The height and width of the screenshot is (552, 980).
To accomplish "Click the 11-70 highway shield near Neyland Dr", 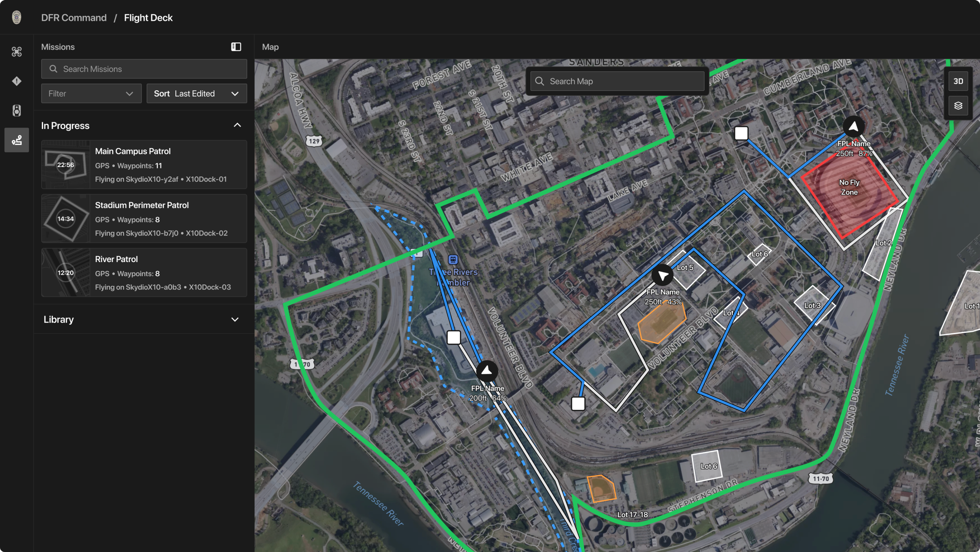I will pyautogui.click(x=821, y=478).
